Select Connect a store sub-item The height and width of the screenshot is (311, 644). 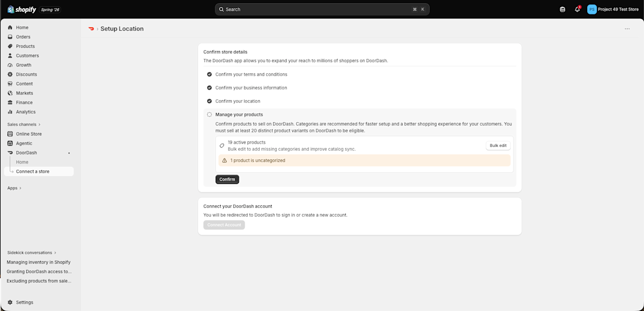click(39, 172)
